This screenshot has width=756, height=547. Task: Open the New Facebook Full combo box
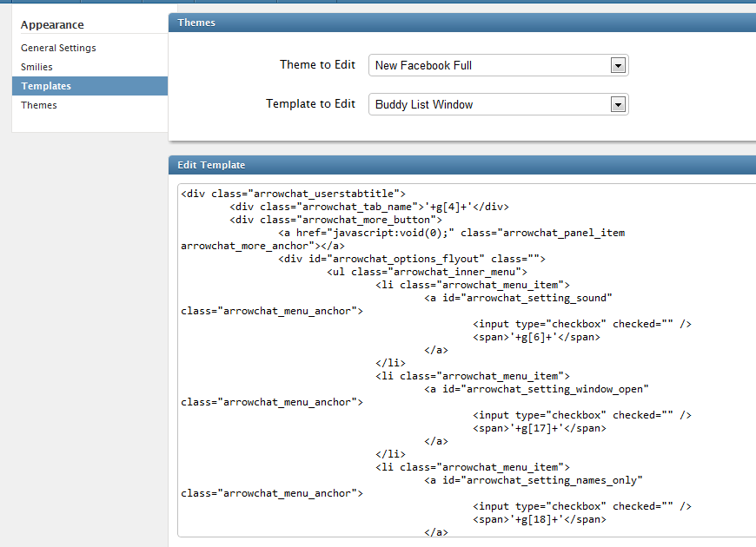coord(491,65)
